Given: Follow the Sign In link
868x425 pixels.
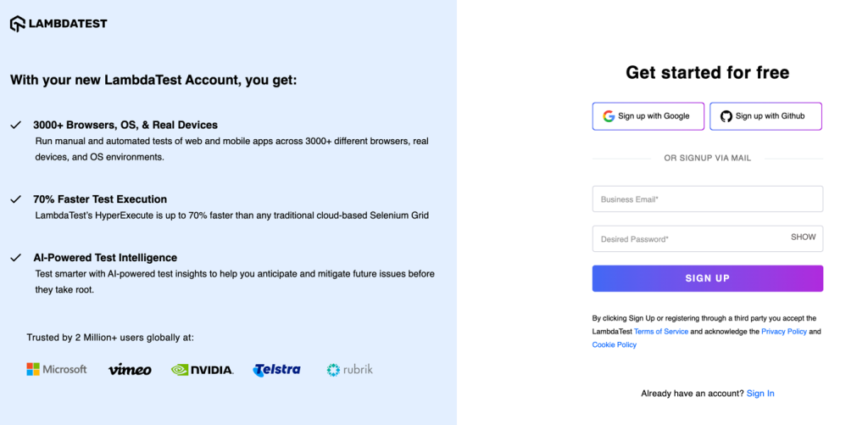Looking at the screenshot, I should pyautogui.click(x=760, y=394).
